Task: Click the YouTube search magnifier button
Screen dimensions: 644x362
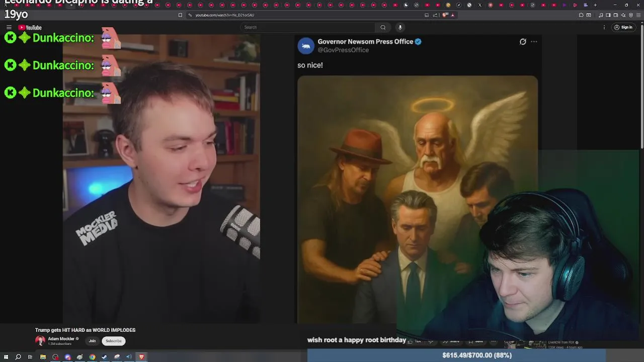Action: click(383, 27)
